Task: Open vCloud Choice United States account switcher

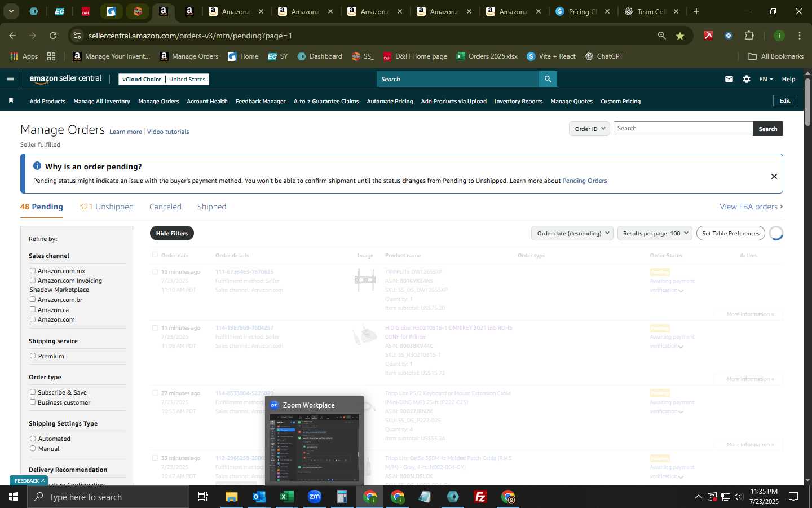Action: point(164,79)
